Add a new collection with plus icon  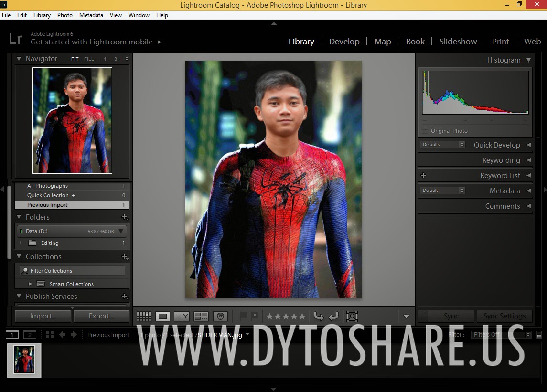pos(125,257)
